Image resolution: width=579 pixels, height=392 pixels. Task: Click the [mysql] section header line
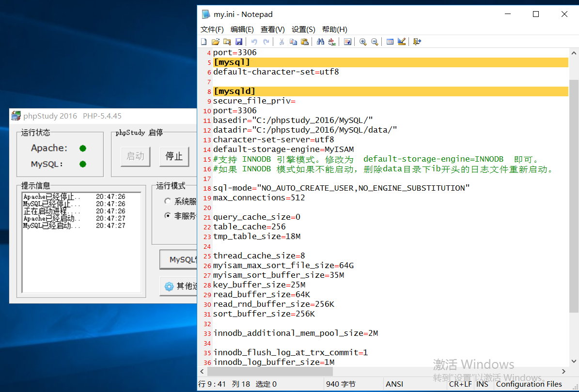[391, 62]
